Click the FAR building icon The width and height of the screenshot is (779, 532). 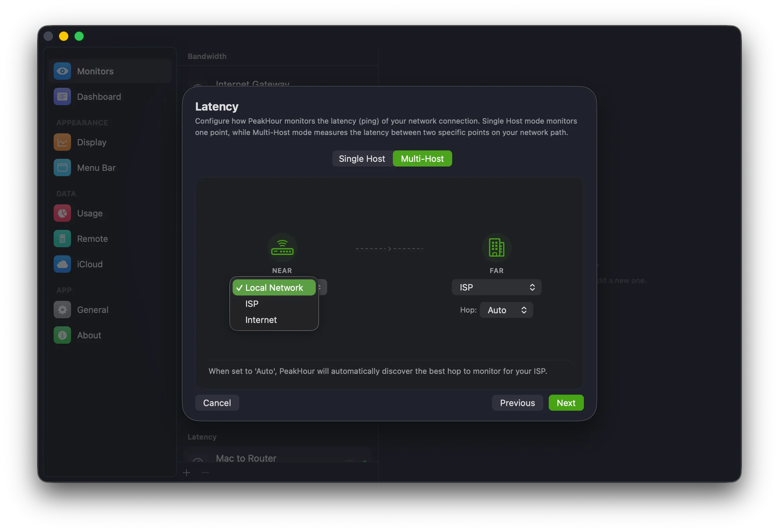click(x=496, y=248)
